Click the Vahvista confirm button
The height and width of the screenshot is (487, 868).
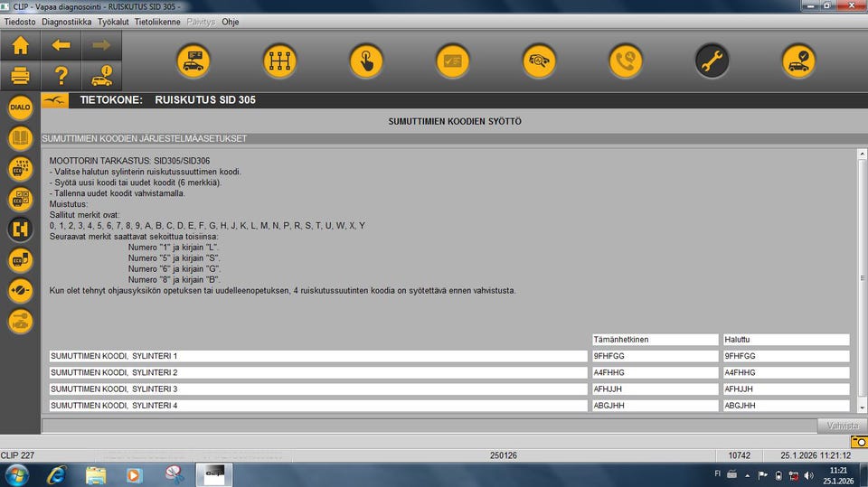coord(842,426)
